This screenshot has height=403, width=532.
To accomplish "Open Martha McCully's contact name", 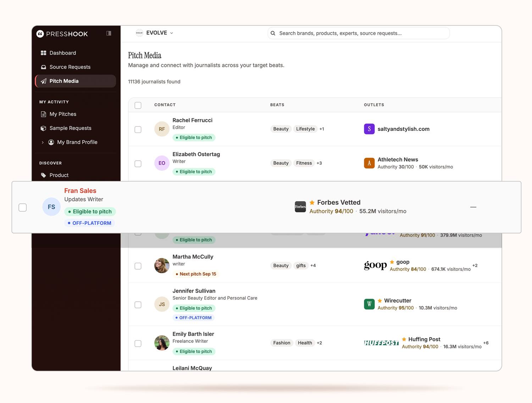I will tap(193, 257).
